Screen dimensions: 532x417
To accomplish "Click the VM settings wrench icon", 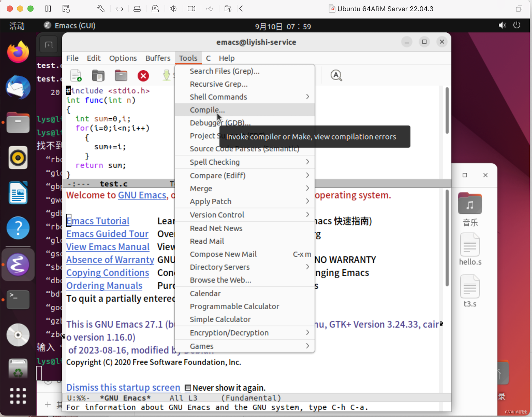I will click(x=101, y=9).
